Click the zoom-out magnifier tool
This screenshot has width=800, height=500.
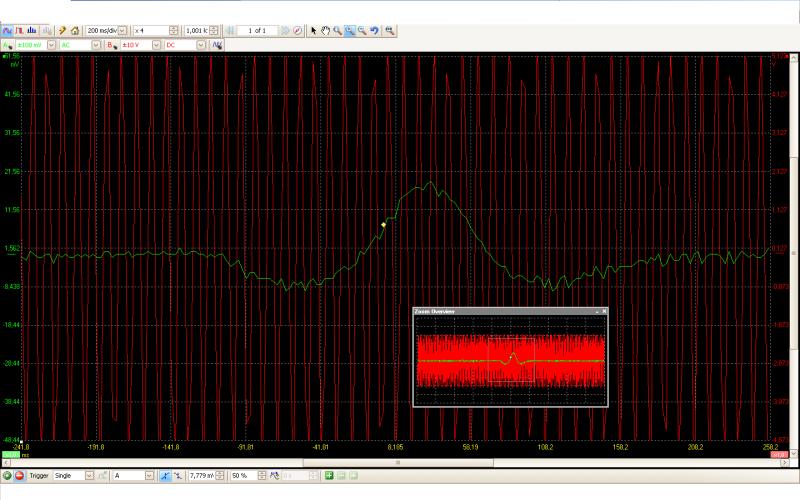point(361,31)
